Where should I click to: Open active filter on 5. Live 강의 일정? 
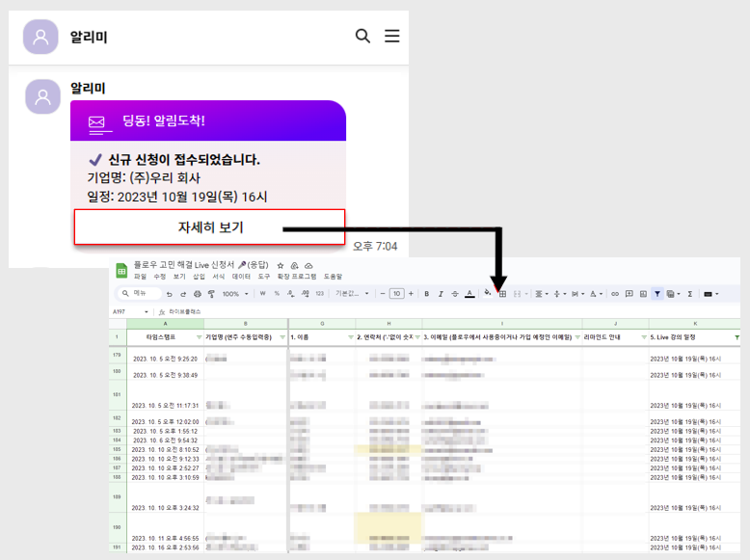click(737, 337)
